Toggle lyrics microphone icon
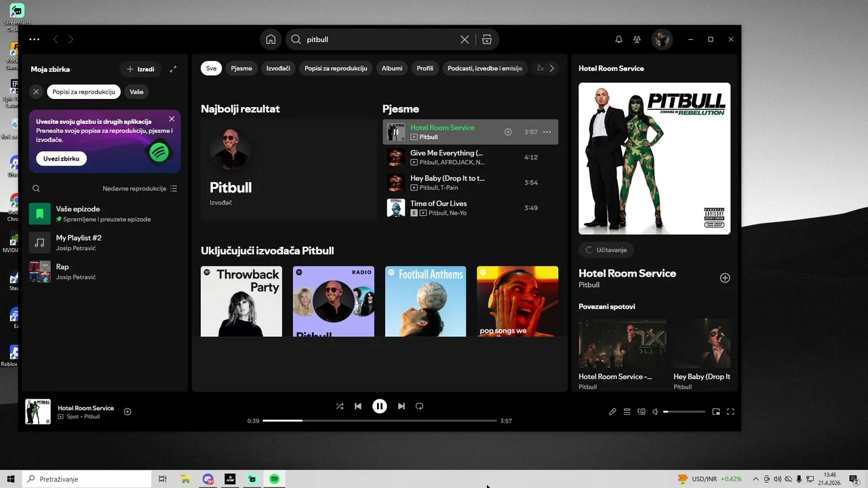Image resolution: width=868 pixels, height=488 pixels. (x=612, y=411)
